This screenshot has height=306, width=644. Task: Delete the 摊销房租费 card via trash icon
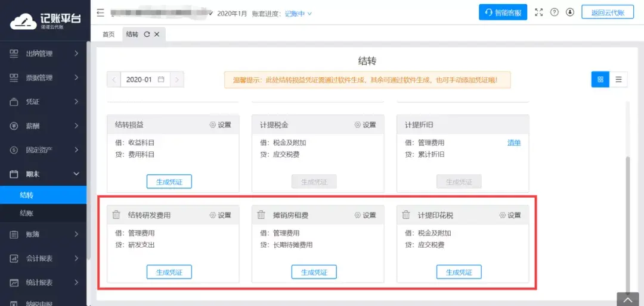click(261, 215)
